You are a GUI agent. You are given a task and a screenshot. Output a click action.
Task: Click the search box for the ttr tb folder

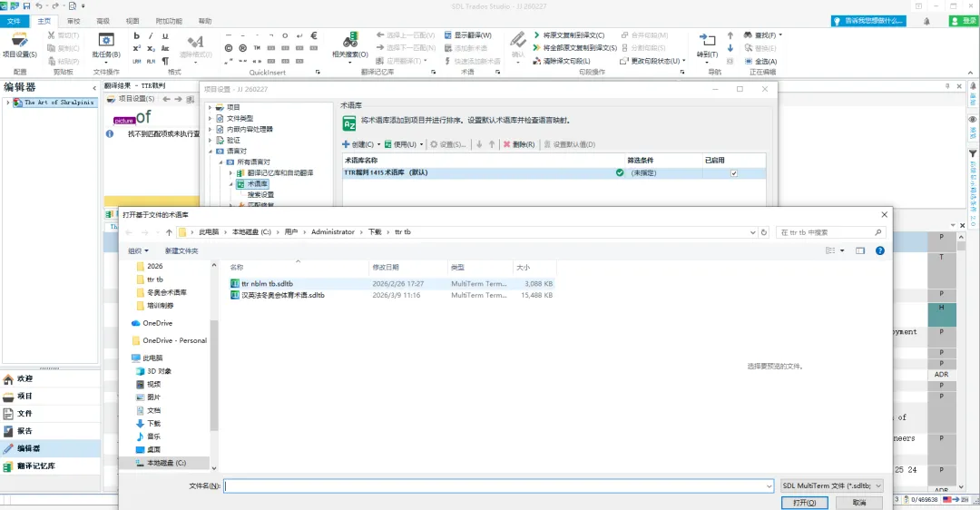point(831,232)
